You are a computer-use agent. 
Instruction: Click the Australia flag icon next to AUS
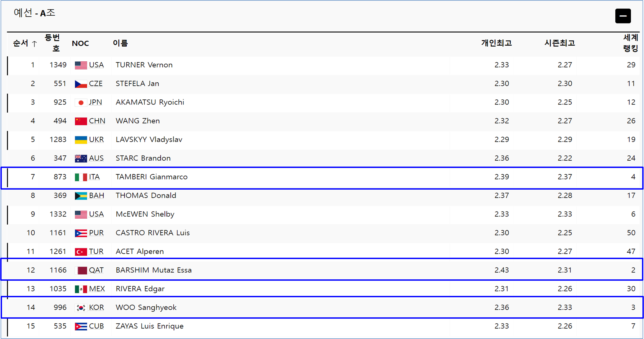[x=81, y=158]
